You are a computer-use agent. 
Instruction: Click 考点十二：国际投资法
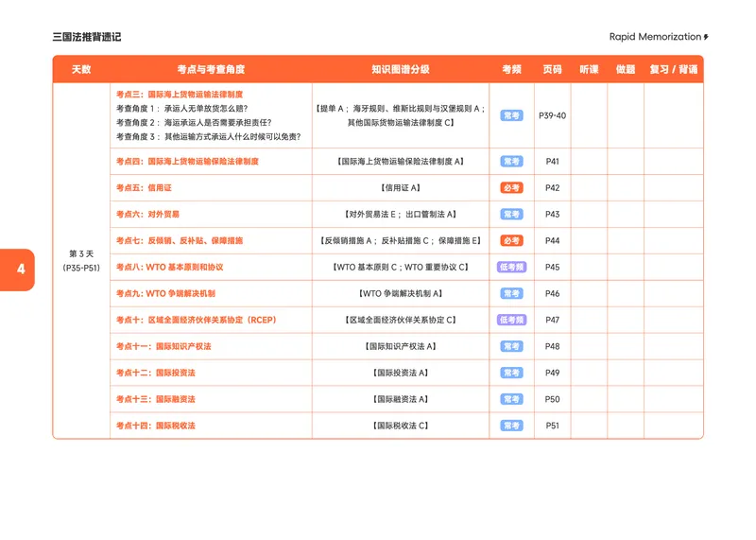click(156, 373)
